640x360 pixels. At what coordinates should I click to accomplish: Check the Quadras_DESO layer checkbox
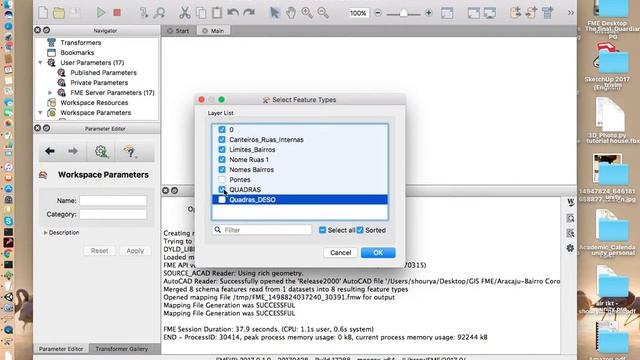point(222,200)
